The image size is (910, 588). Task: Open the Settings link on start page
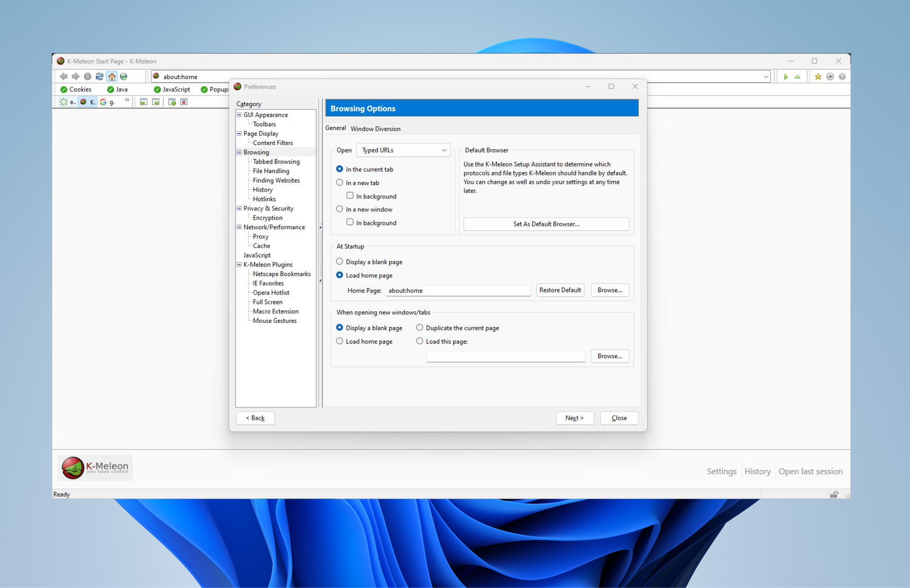click(722, 471)
